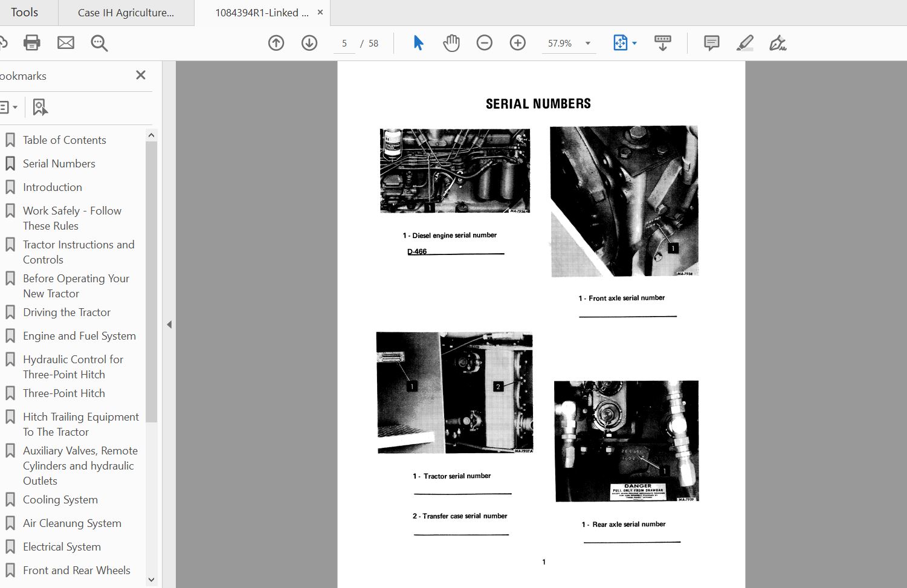Open Hitch Trailing Equipment To The Tractor
Screen dimensions: 907x588
coord(81,424)
